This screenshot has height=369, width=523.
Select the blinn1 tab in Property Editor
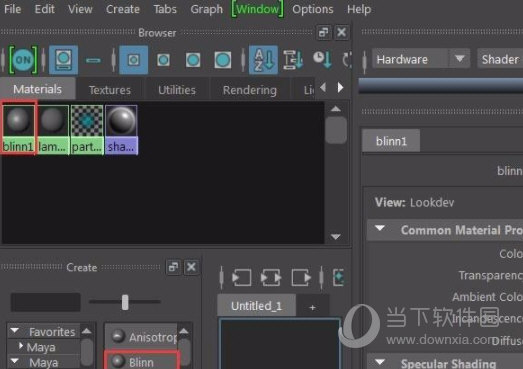(x=391, y=141)
